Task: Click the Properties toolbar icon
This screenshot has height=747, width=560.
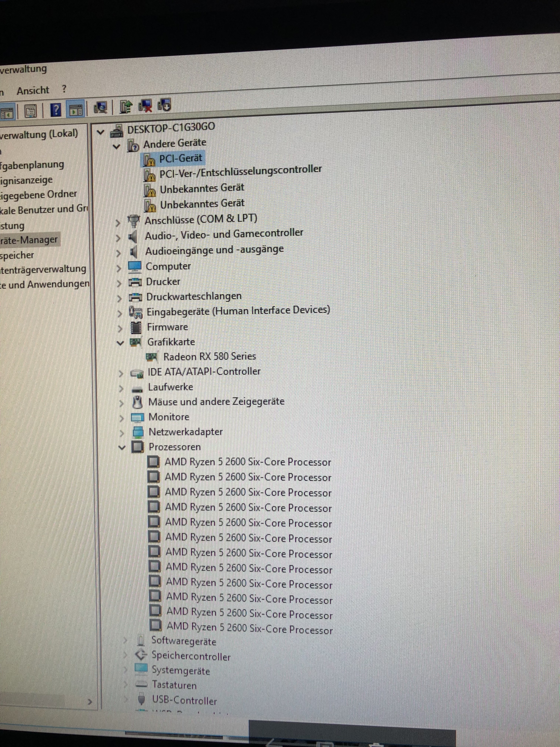Action: (31, 112)
